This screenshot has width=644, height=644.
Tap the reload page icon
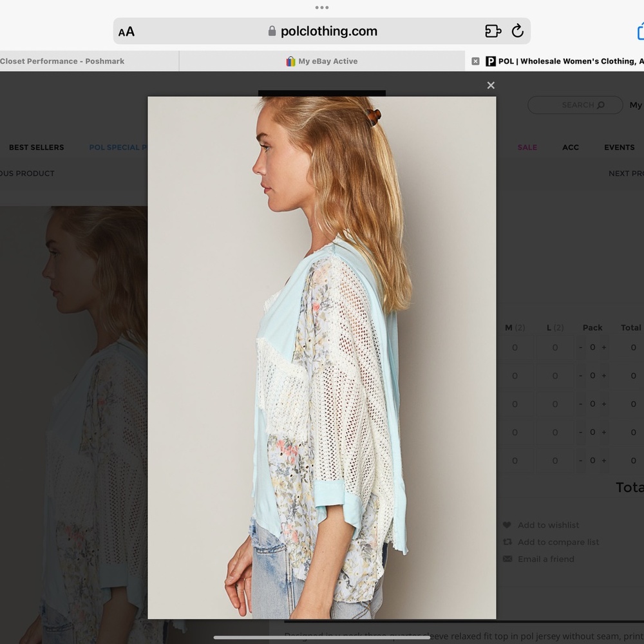tap(518, 31)
